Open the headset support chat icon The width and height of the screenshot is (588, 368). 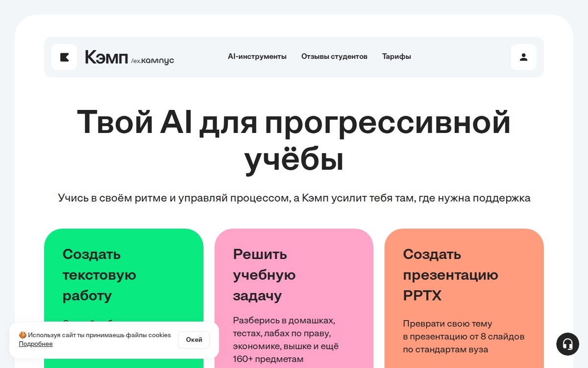[x=567, y=344]
